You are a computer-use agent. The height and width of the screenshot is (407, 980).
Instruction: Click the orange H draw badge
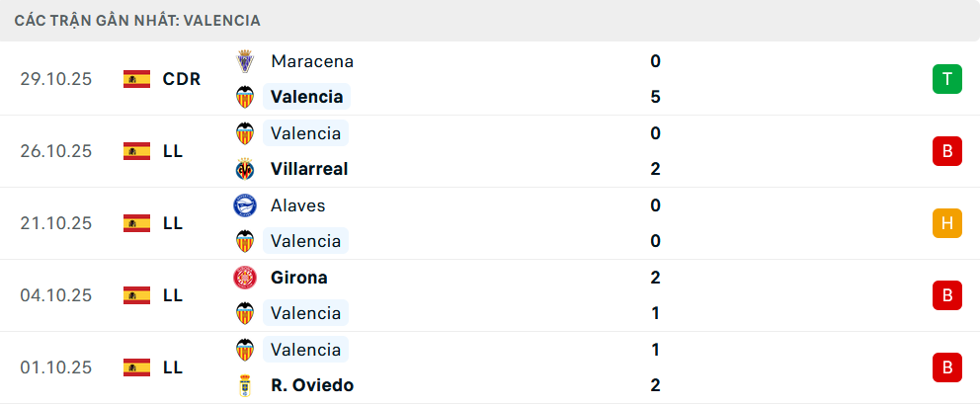click(x=946, y=223)
